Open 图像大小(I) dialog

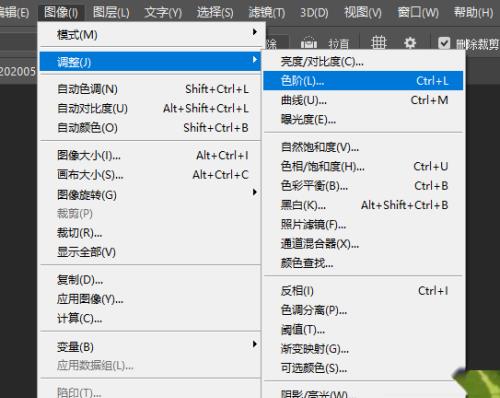coord(150,155)
